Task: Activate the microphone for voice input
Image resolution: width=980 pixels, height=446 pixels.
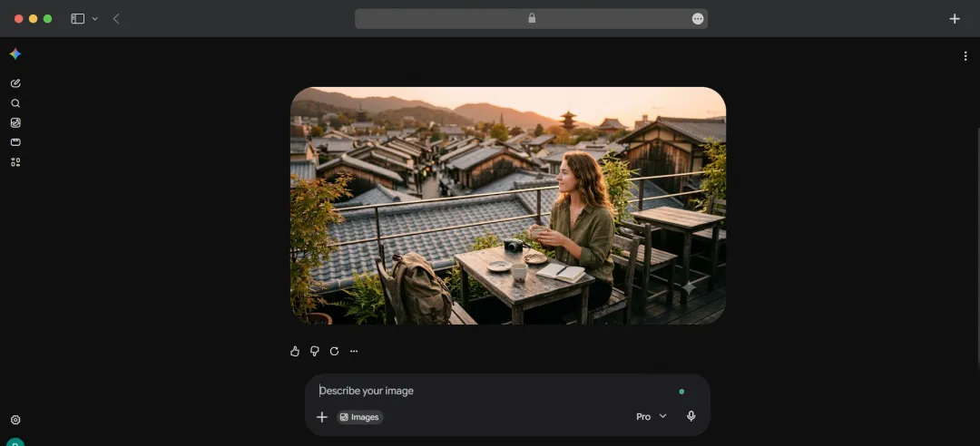Action: (691, 416)
